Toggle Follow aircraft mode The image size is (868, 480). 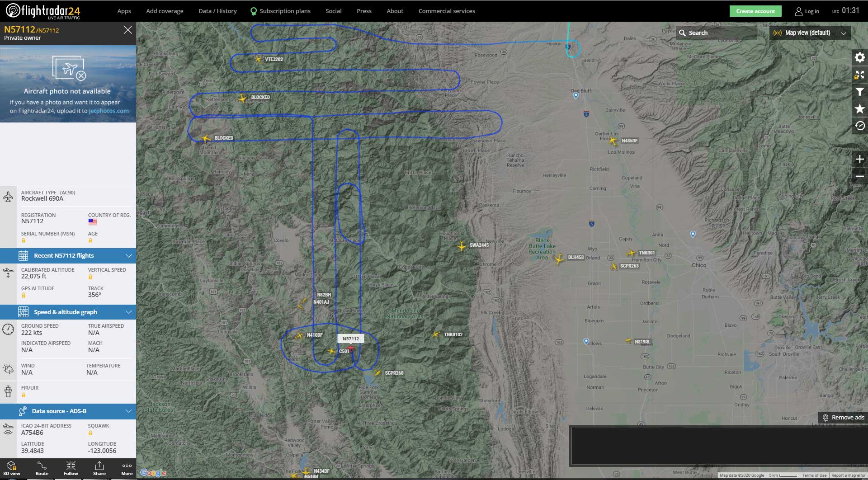click(71, 468)
